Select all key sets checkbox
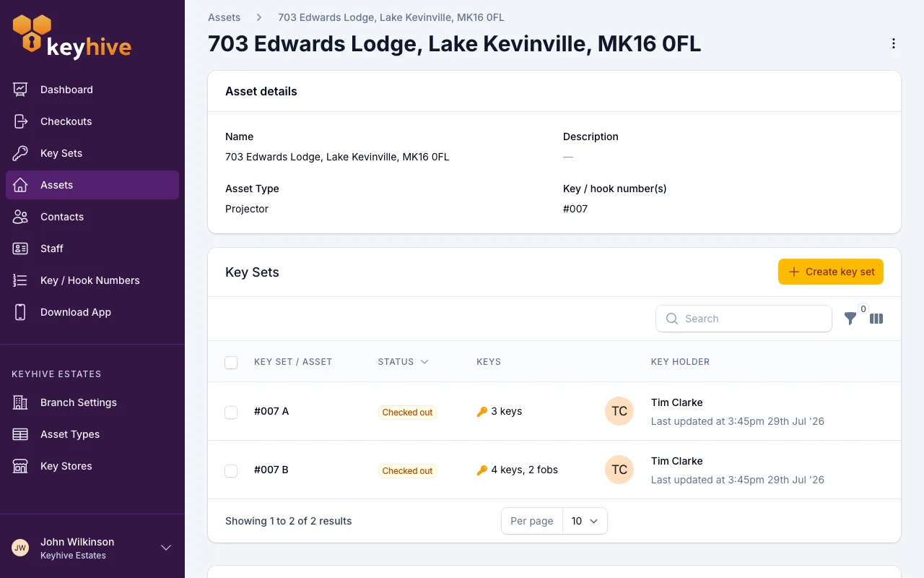 pos(231,363)
